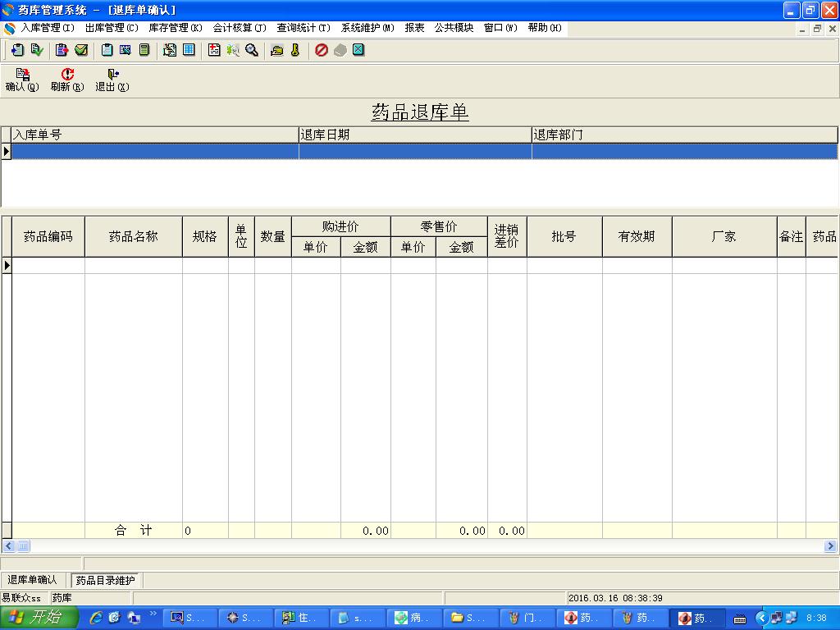Open the 报表 menu
Image resolution: width=840 pixels, height=630 pixels.
[414, 28]
